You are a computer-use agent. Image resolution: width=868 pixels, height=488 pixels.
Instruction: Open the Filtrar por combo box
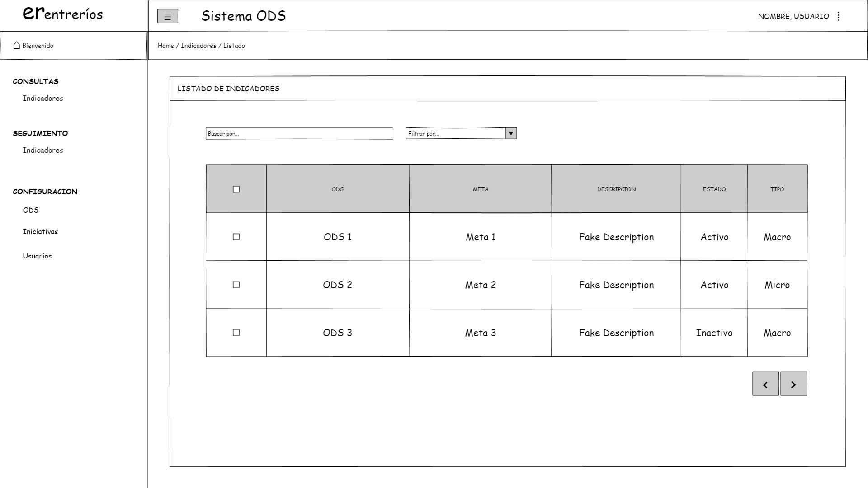coord(455,133)
